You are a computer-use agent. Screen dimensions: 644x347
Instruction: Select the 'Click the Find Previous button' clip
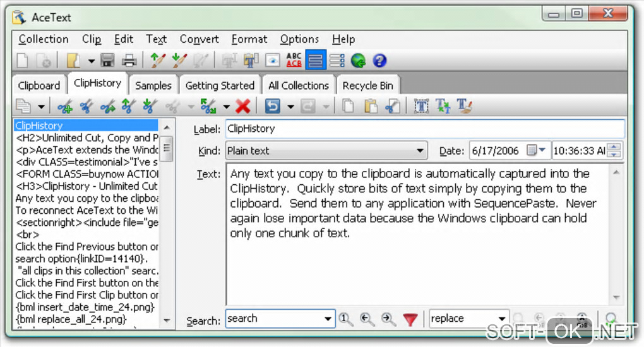tap(86, 247)
